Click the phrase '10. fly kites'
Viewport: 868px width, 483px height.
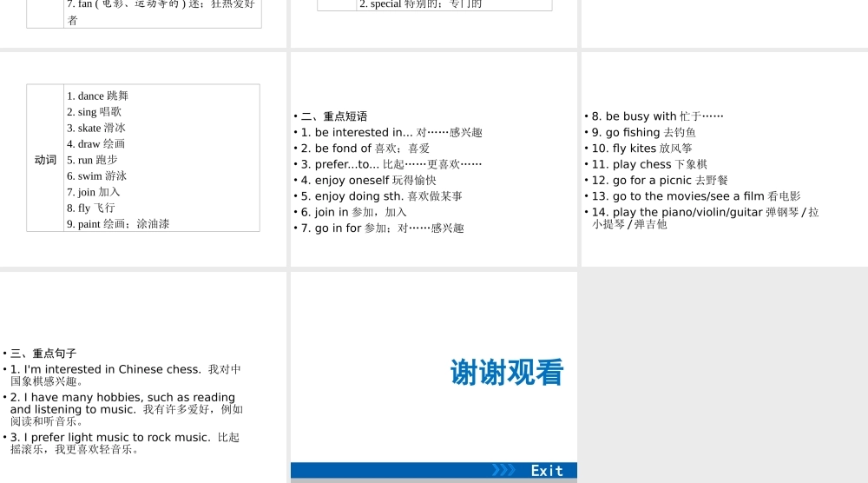(x=624, y=149)
